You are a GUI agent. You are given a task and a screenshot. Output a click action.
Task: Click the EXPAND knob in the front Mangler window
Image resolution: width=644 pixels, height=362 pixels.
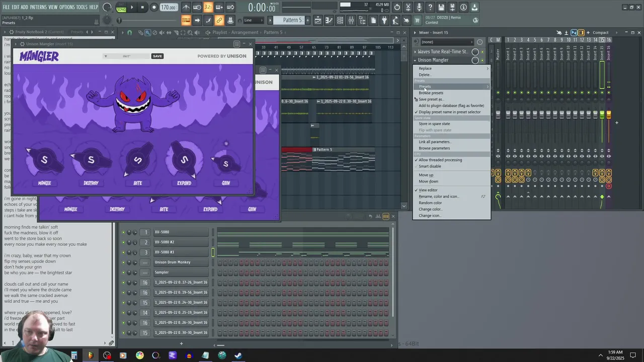click(184, 160)
